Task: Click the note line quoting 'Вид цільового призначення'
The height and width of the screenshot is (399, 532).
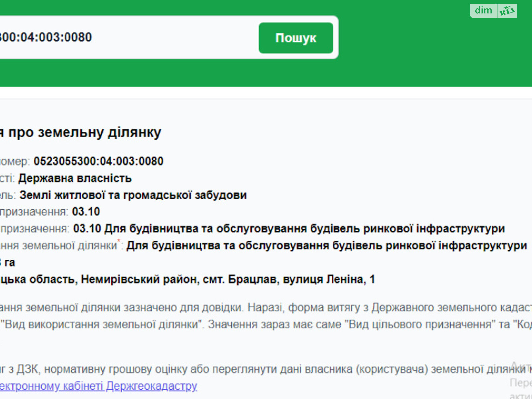Action: (x=266, y=325)
